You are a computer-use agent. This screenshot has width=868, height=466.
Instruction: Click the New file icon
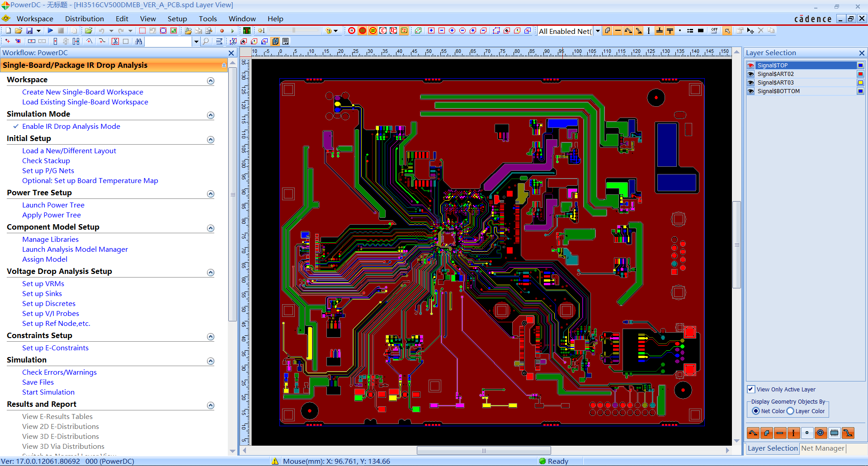pos(8,31)
